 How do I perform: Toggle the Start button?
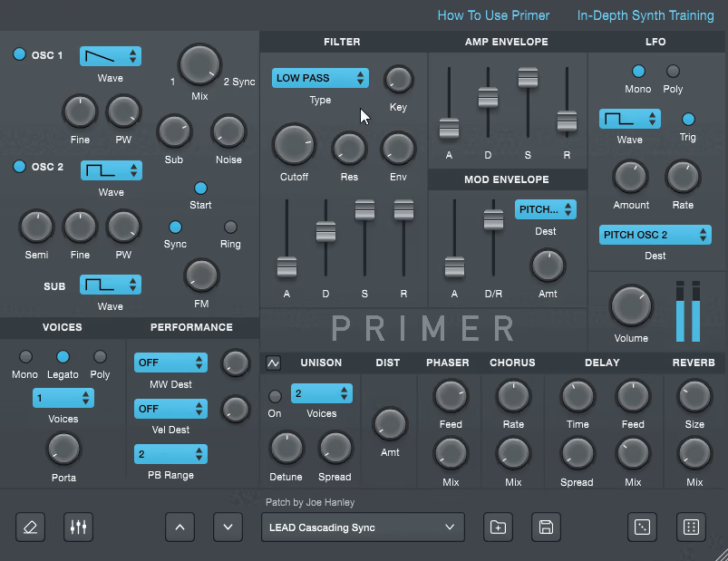(x=200, y=188)
